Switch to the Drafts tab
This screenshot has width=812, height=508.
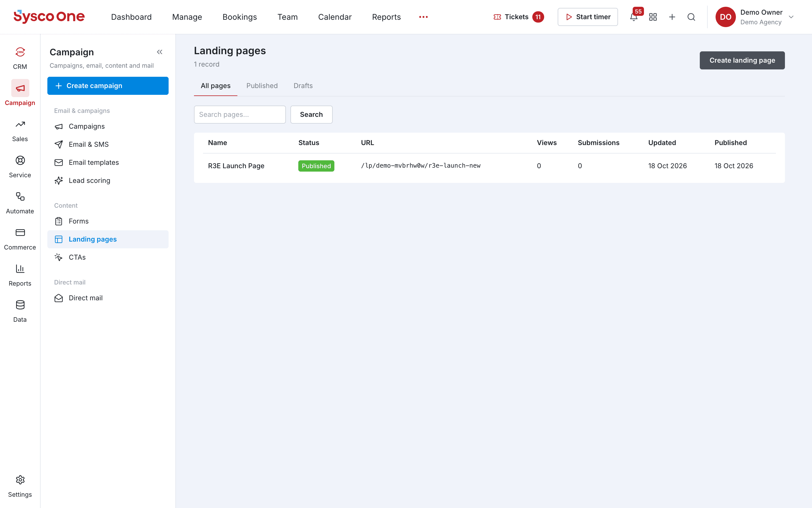[303, 86]
